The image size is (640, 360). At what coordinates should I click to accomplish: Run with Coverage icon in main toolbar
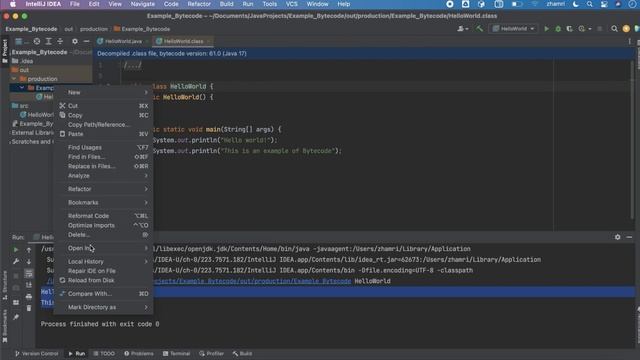coord(569,29)
